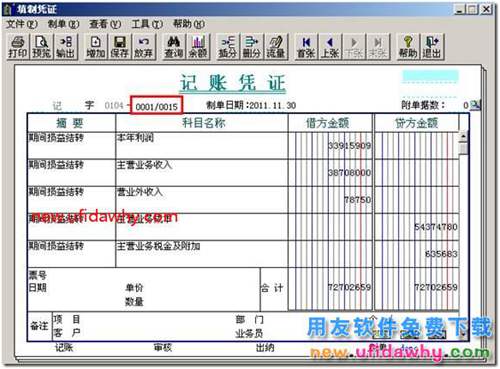
Task: Exit voucher entry with 退出
Action: coord(432,47)
